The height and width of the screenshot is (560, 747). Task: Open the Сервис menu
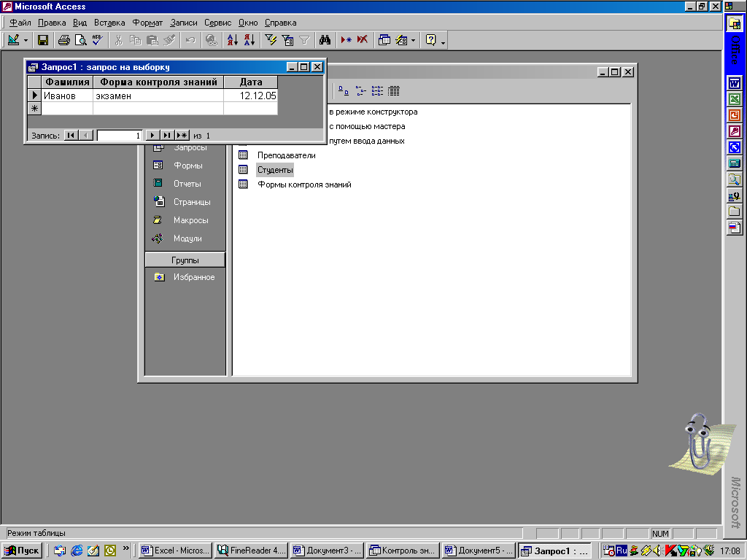pos(217,23)
